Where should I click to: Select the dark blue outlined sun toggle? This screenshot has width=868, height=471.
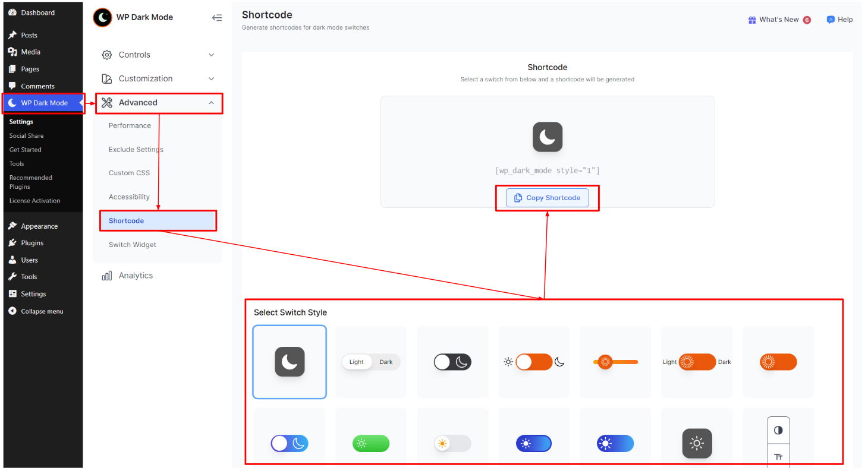(x=534, y=443)
